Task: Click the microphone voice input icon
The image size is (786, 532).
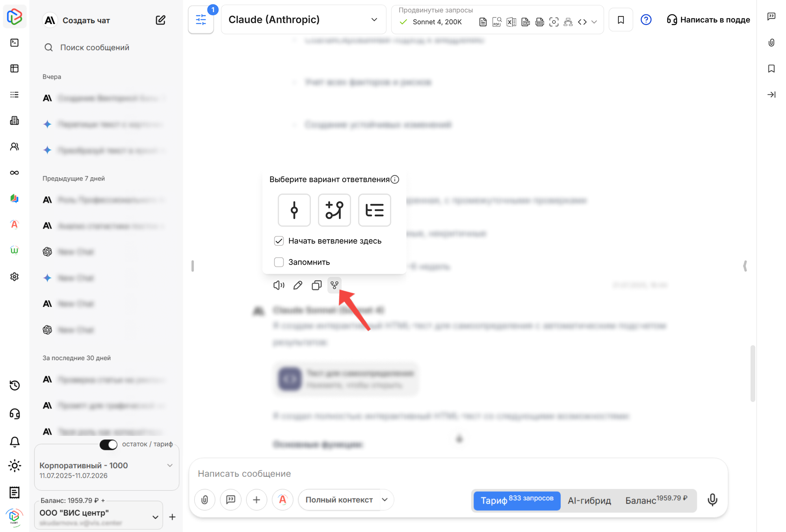Action: pyautogui.click(x=712, y=500)
